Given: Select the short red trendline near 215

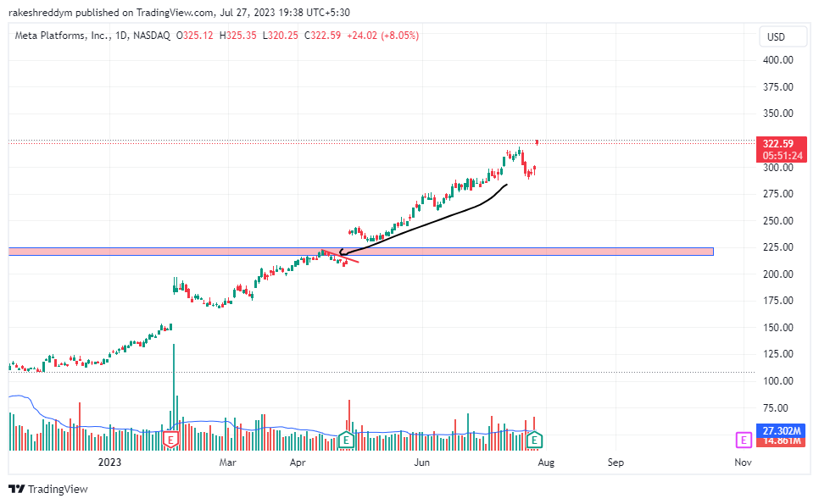Looking at the screenshot, I should [340, 256].
